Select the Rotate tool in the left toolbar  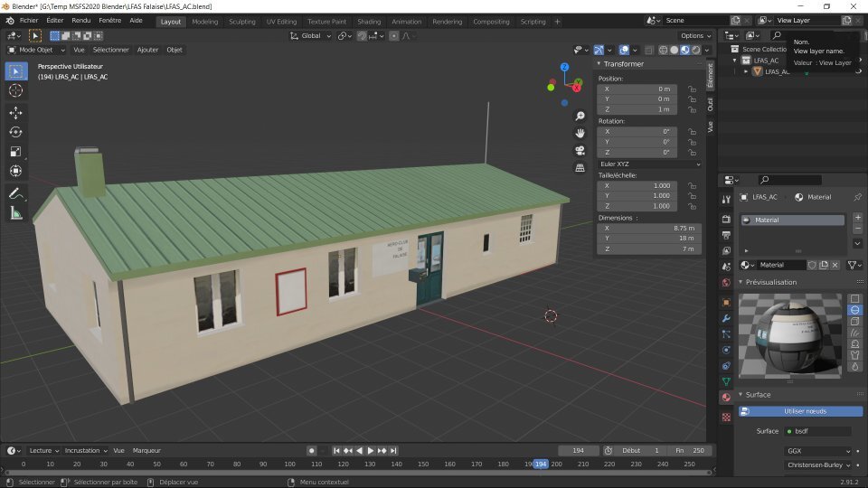[x=15, y=132]
